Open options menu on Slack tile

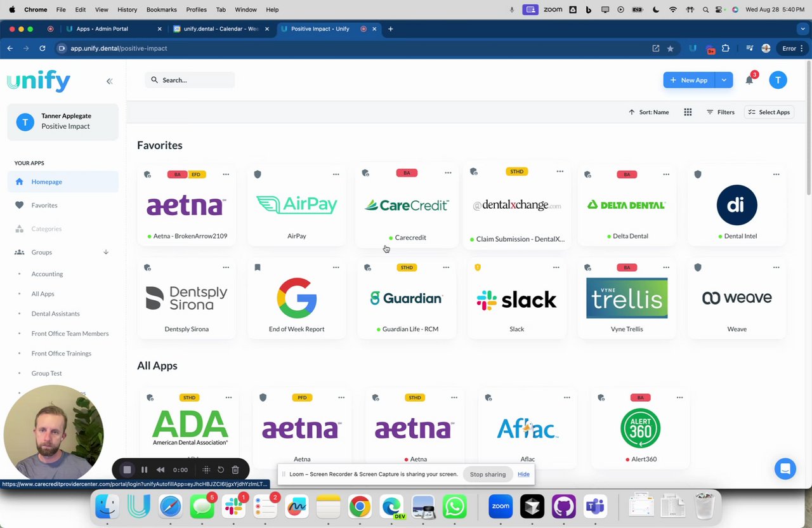coord(556,267)
